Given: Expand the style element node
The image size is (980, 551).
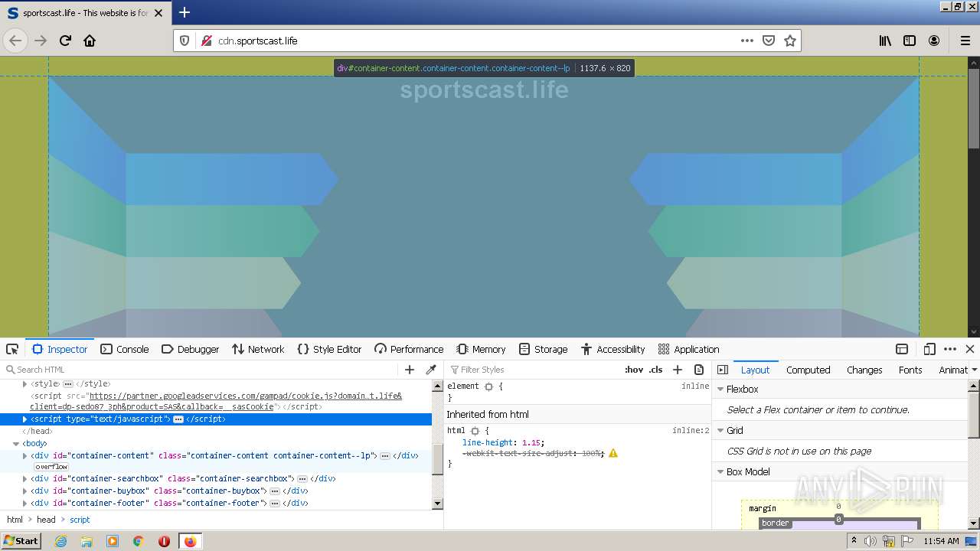Looking at the screenshot, I should coord(25,383).
